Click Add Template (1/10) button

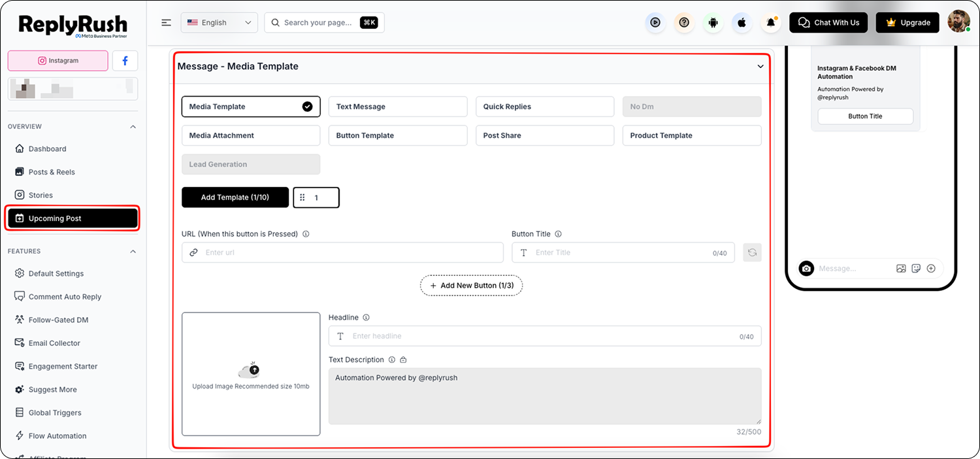(235, 197)
